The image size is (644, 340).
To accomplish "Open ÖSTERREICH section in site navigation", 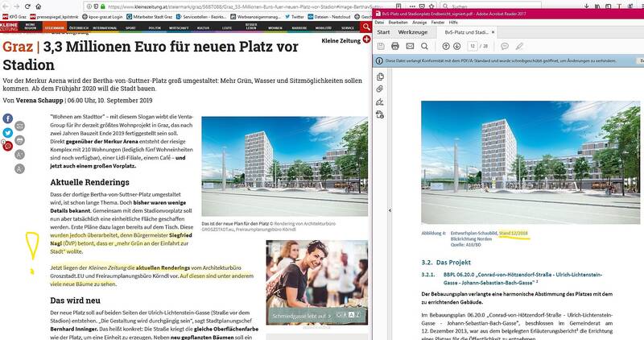I will (x=79, y=27).
